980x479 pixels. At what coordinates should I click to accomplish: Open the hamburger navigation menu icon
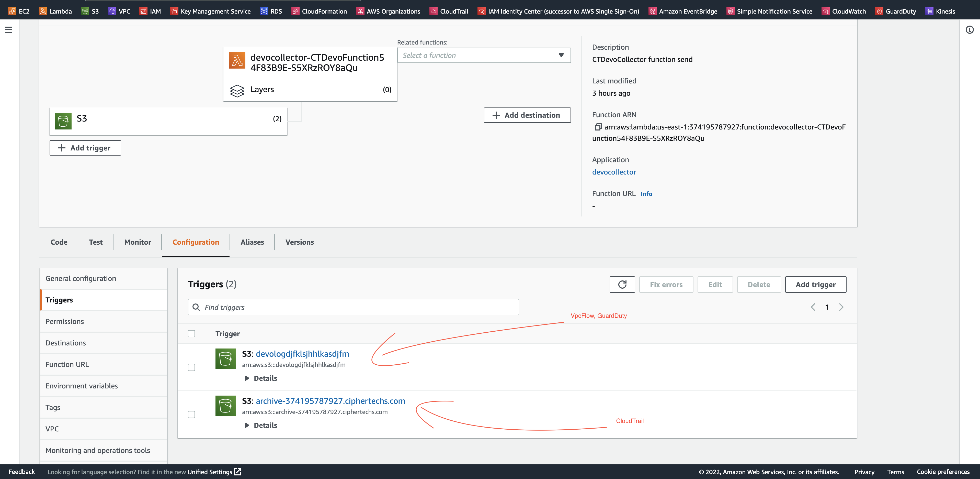tap(9, 30)
